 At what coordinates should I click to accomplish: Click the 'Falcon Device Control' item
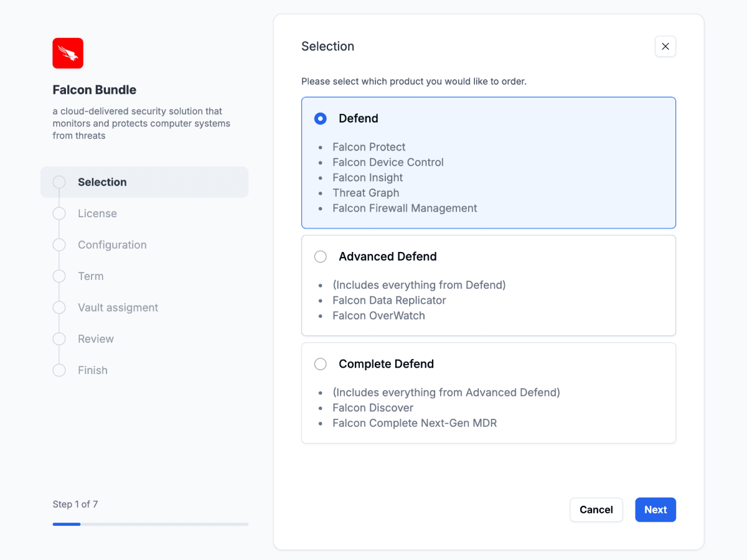click(x=388, y=162)
